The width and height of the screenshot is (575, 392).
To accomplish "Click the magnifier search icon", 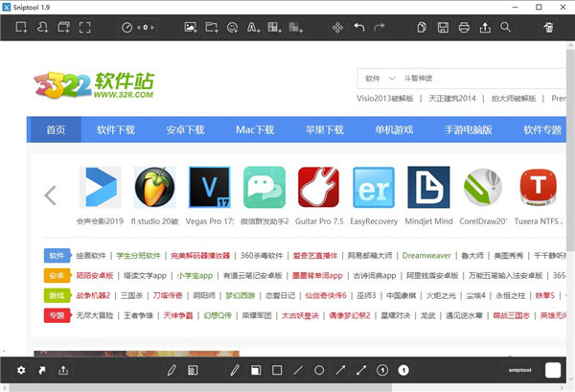I will (505, 28).
